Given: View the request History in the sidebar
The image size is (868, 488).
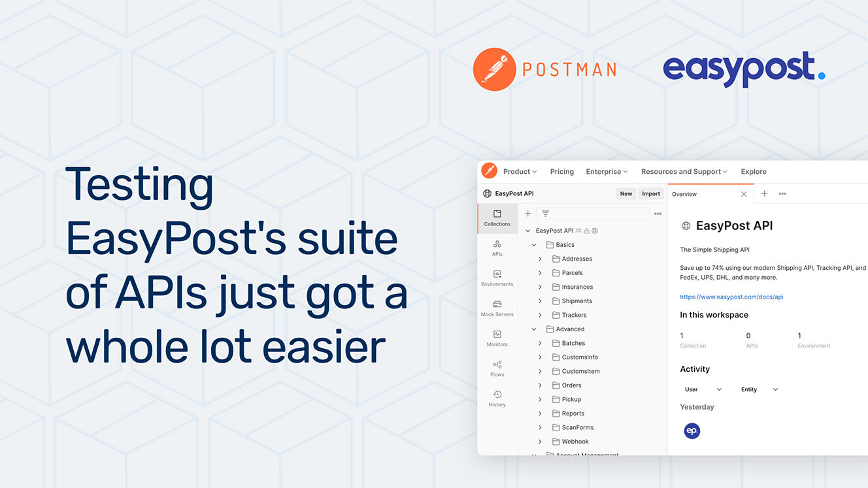Looking at the screenshot, I should tap(497, 399).
